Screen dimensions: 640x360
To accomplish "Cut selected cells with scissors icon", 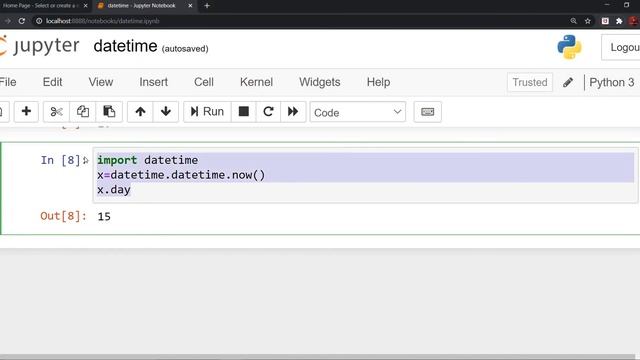I will 56,111.
